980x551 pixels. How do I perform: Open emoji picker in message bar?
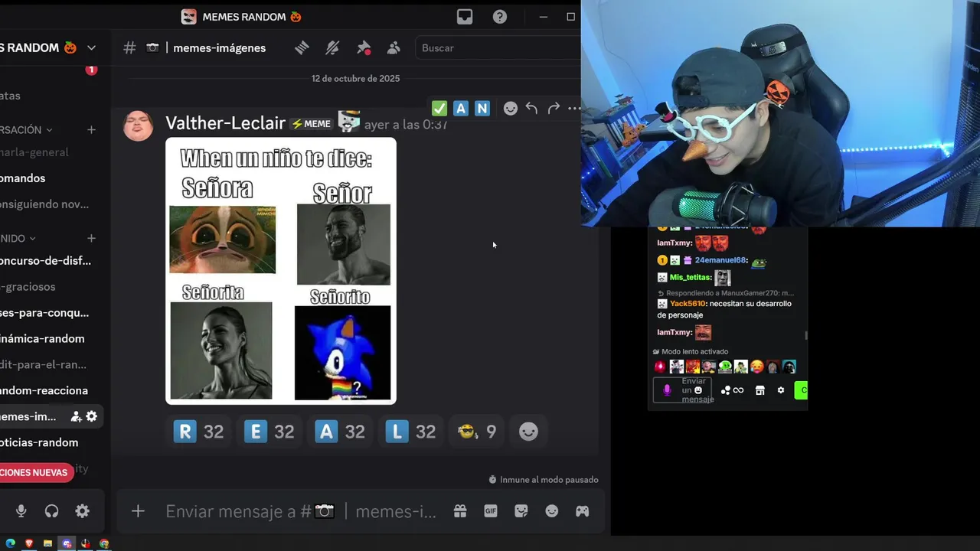(x=552, y=511)
